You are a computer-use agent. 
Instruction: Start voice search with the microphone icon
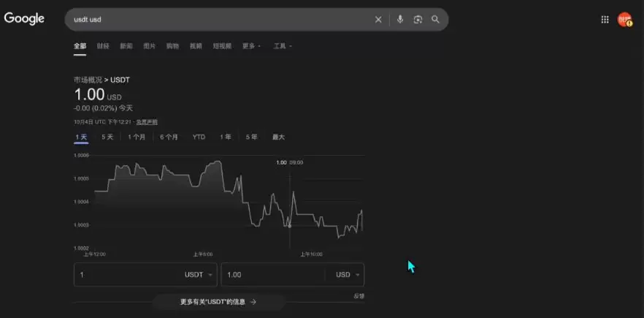click(400, 19)
